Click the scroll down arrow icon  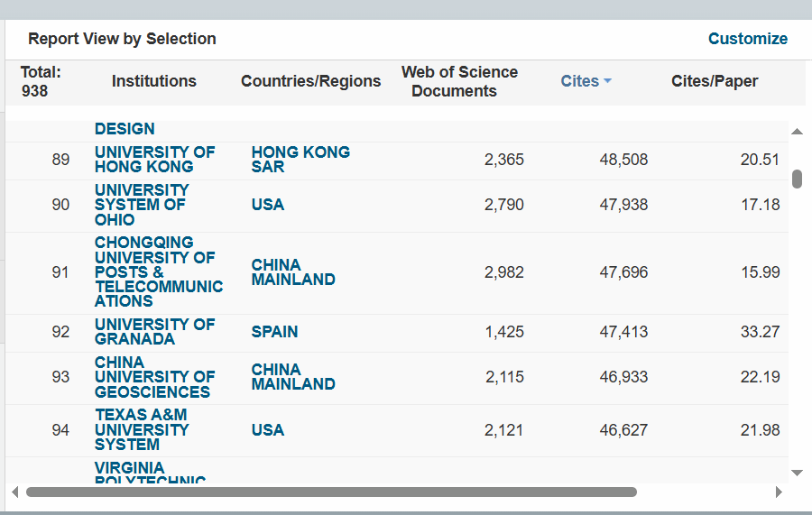pos(797,473)
